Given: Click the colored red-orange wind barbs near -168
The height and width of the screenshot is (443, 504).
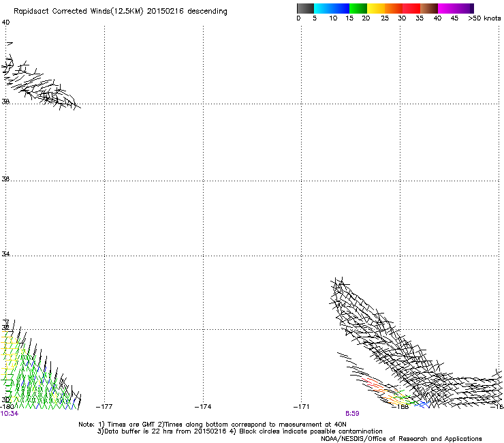Looking at the screenshot, I should click(384, 391).
